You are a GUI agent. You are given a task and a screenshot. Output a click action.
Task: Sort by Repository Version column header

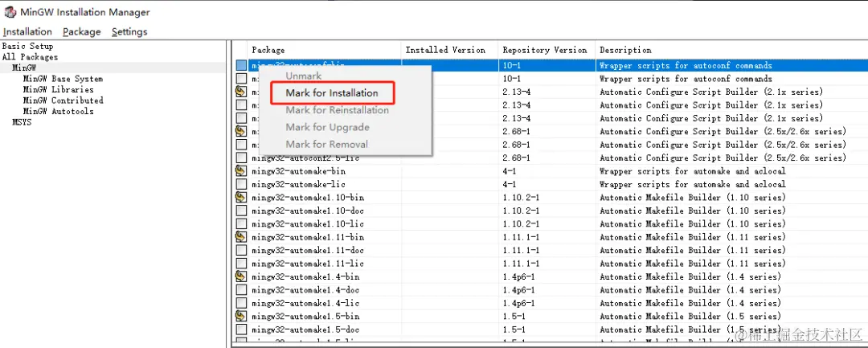(547, 50)
